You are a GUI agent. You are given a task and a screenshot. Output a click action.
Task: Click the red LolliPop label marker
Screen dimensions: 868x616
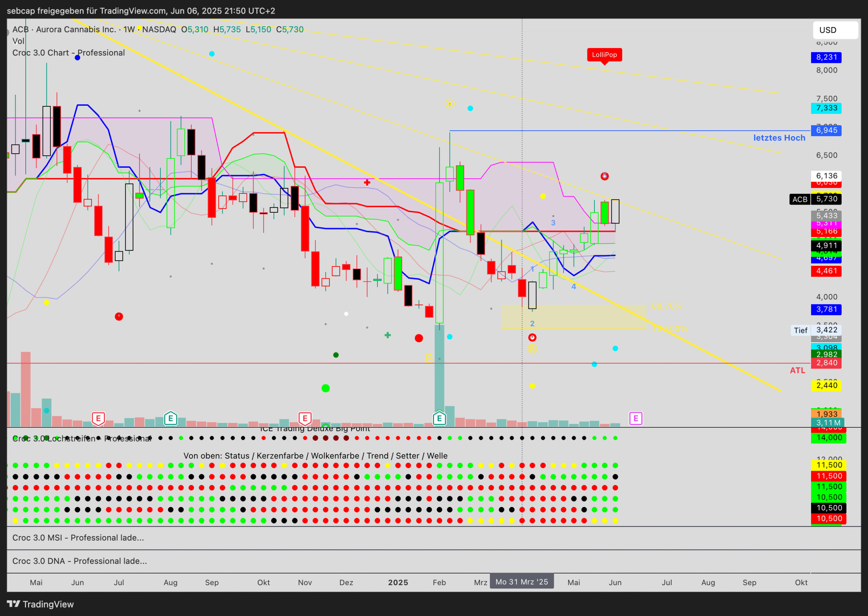pyautogui.click(x=604, y=55)
